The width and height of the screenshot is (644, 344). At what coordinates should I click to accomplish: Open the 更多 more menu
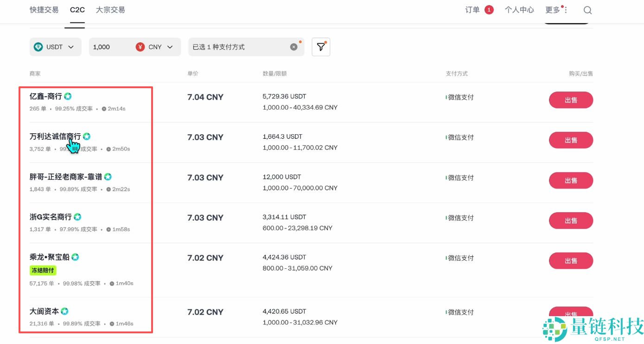coord(555,10)
